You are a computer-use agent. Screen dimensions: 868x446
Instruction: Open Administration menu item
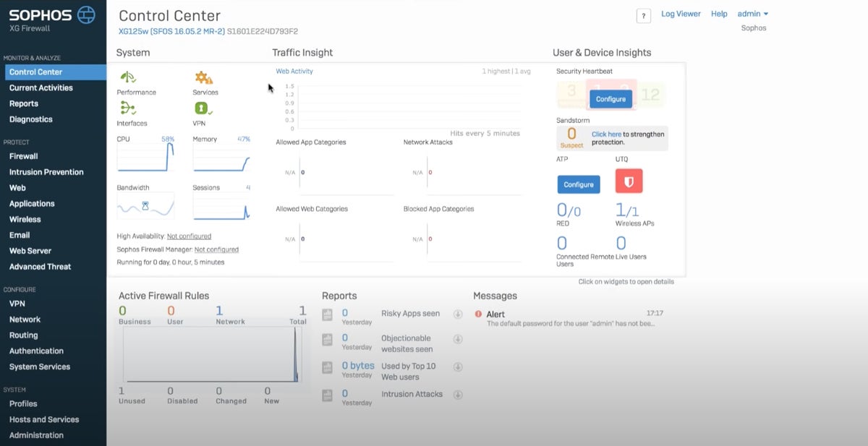(x=36, y=435)
